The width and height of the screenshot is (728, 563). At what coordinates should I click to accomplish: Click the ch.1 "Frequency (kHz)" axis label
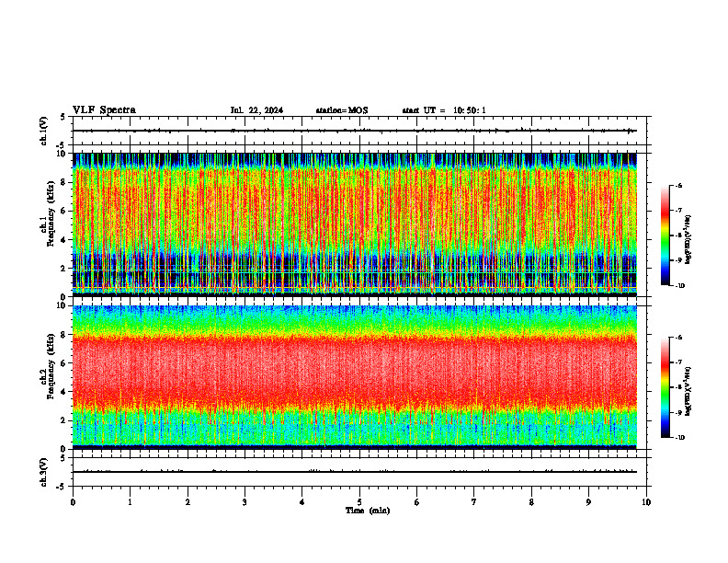pos(51,214)
